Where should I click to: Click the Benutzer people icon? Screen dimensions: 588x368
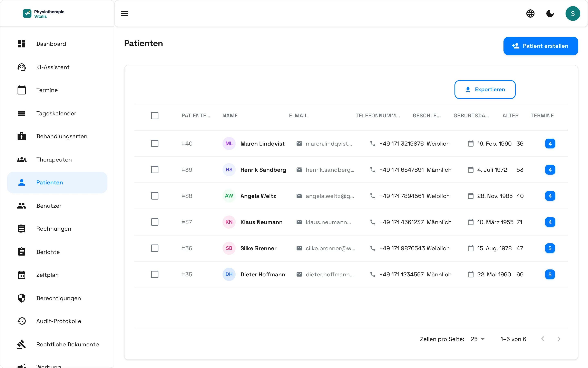point(22,206)
